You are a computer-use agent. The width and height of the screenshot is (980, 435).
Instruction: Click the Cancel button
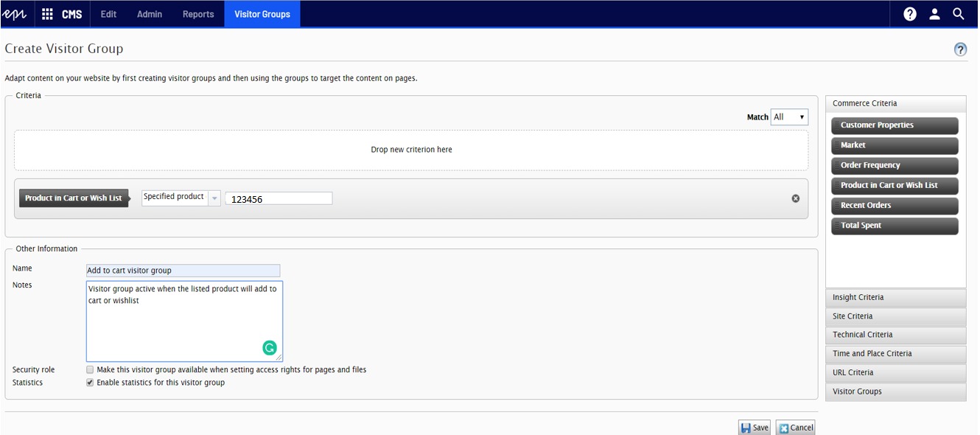tap(796, 428)
